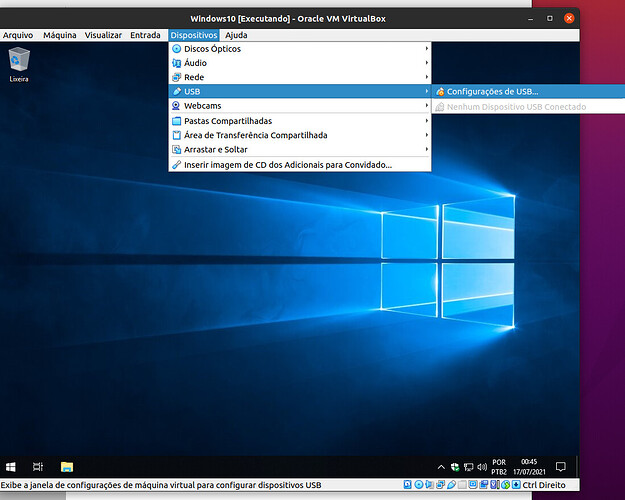Select the Discos Ópticos entry text

(212, 49)
